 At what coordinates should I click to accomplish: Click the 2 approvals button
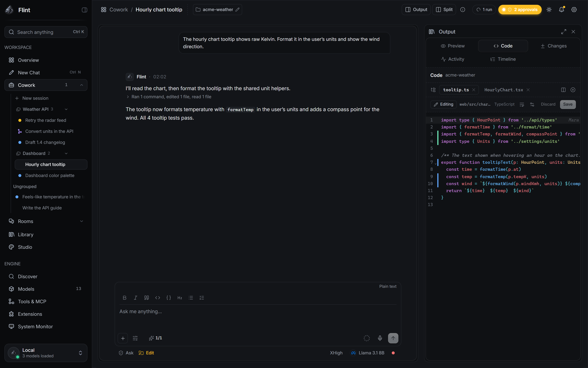(x=520, y=10)
